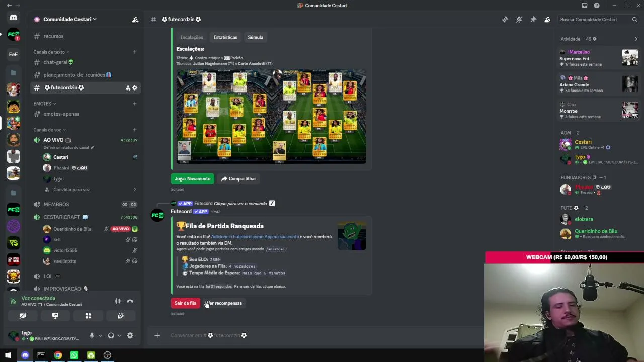Click the search magnifier icon
This screenshot has width=644, height=362.
point(635,20)
